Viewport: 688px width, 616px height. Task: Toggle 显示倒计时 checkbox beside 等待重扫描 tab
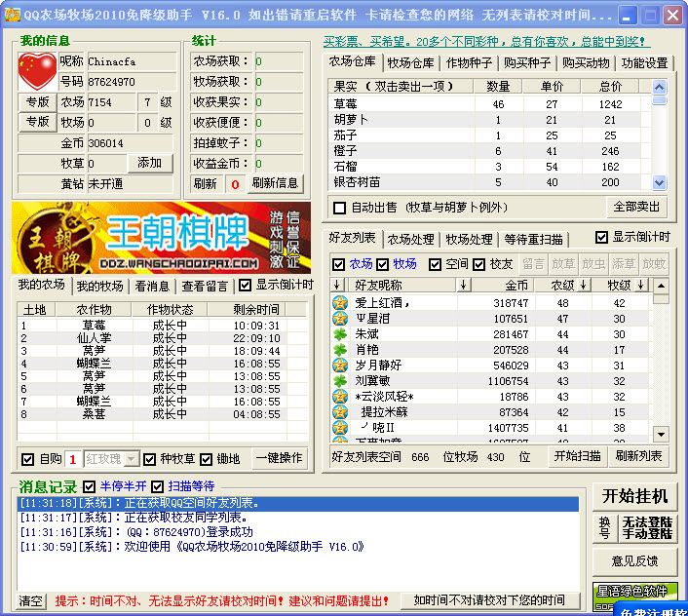click(601, 238)
